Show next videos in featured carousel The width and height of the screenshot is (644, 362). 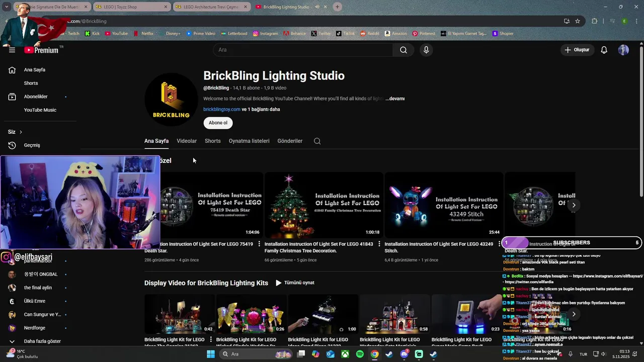(574, 205)
